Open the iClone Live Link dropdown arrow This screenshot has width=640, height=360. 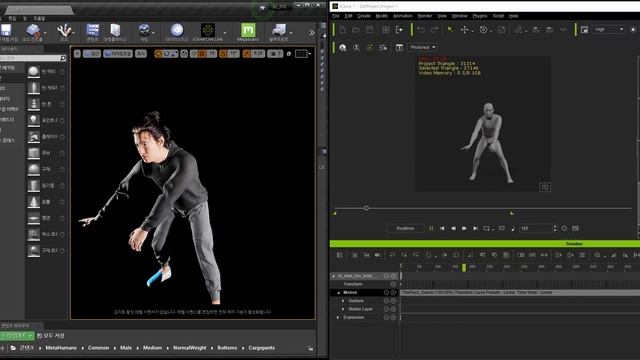coord(224,32)
